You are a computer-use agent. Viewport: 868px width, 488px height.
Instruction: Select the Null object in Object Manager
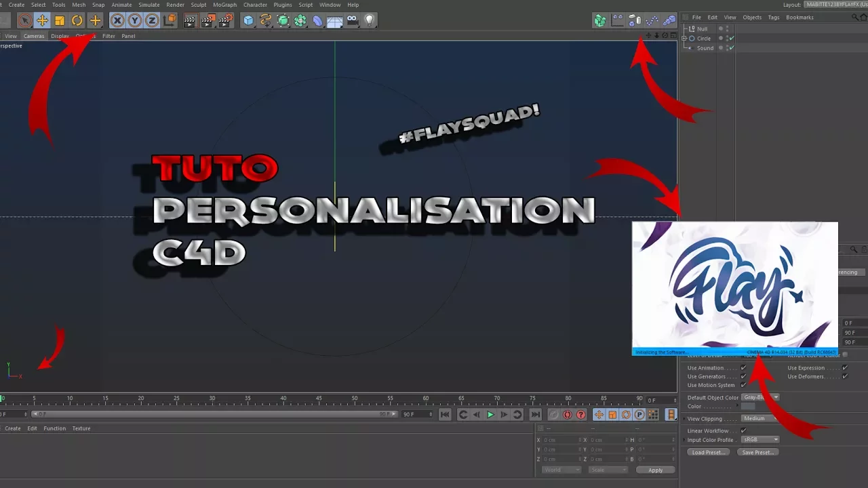(702, 28)
